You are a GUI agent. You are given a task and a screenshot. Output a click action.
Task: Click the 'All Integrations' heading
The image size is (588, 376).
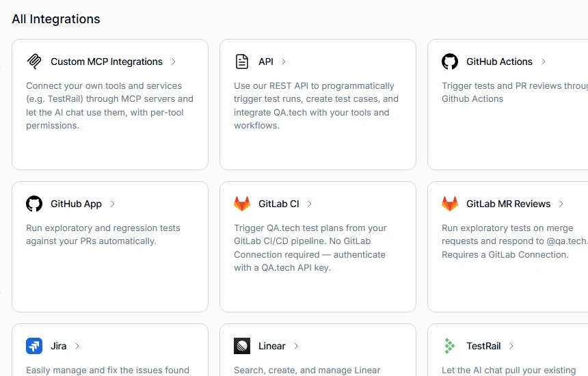56,18
